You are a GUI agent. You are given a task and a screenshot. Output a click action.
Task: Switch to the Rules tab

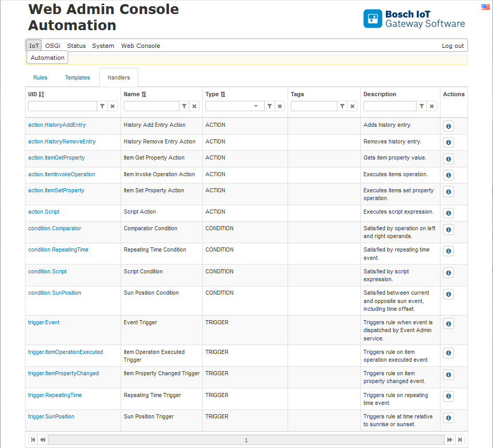pyautogui.click(x=40, y=77)
